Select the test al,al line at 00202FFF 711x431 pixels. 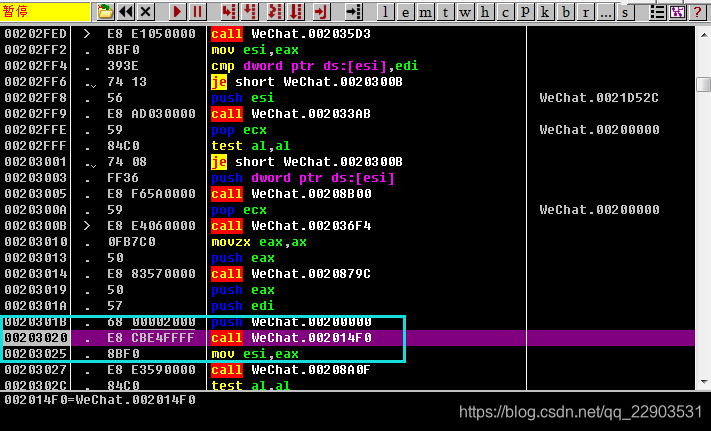pyautogui.click(x=251, y=146)
